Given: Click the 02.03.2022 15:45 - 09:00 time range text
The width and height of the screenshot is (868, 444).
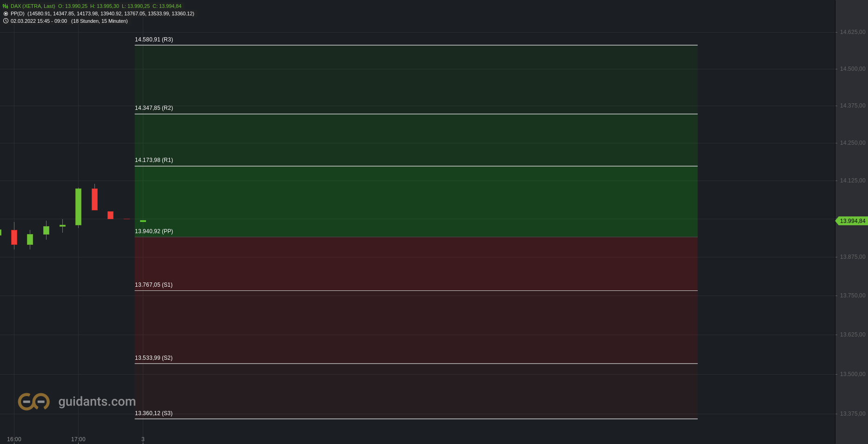Looking at the screenshot, I should [x=39, y=21].
